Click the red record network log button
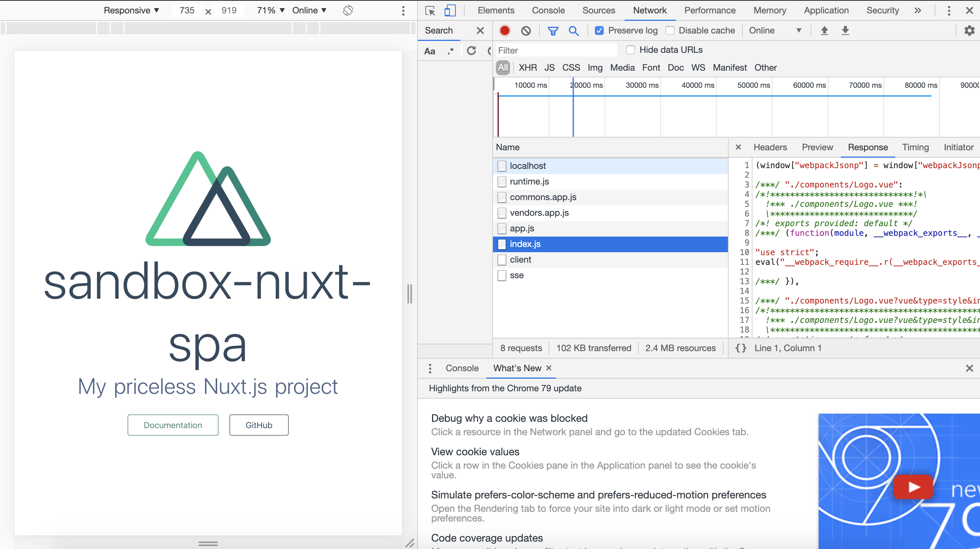Screen dimensions: 980x549 point(504,30)
